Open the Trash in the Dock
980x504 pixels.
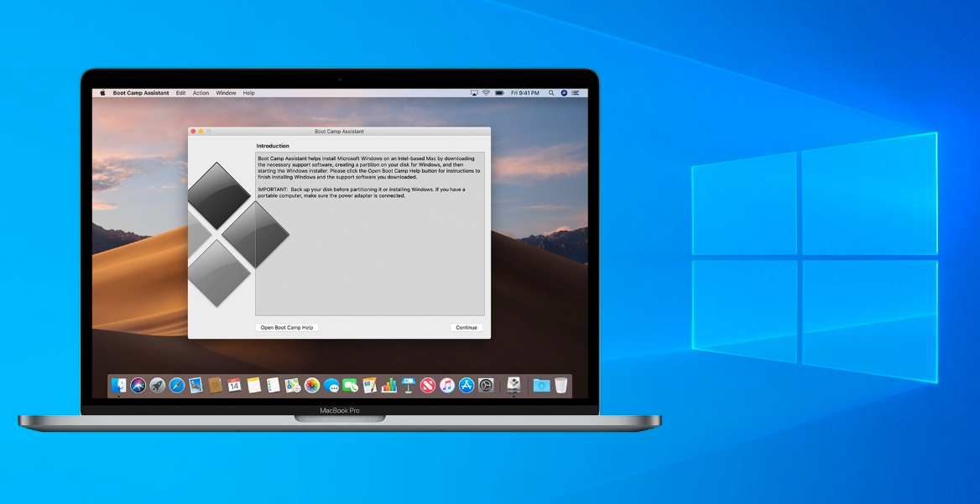(x=560, y=386)
